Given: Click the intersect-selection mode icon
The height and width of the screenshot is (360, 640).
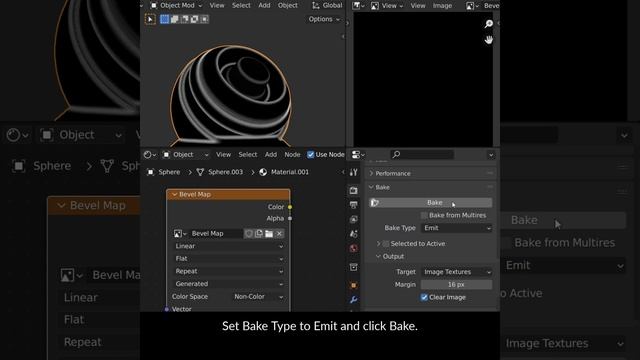Looking at the screenshot, I should pyautogui.click(x=204, y=19).
